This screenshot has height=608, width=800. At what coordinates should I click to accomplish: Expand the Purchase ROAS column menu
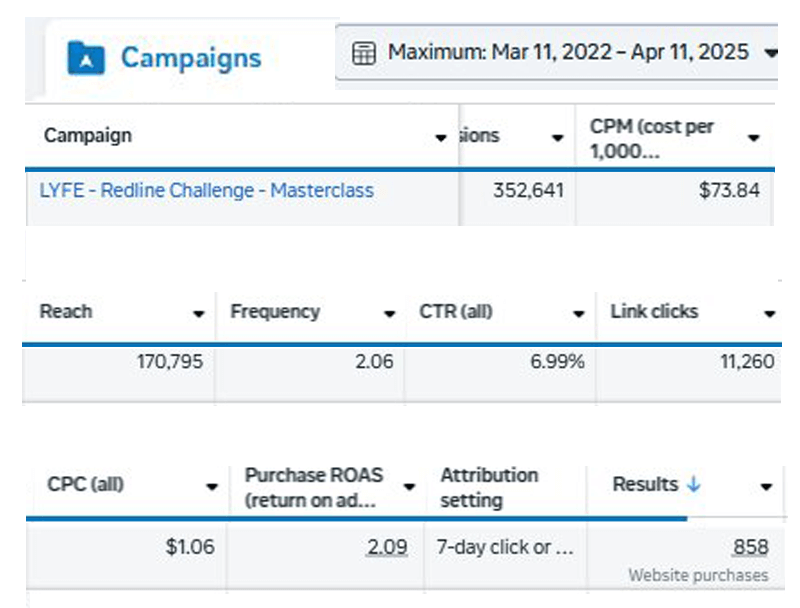tap(409, 487)
